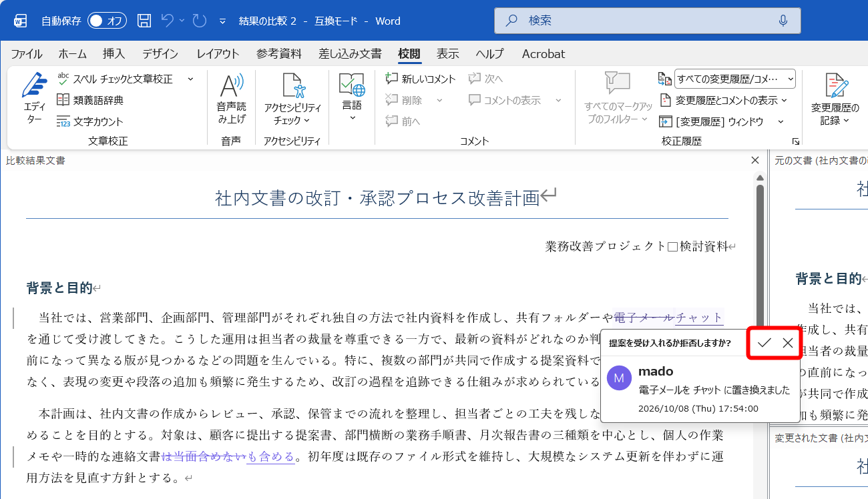Switch to the Mailings (差し込み文書) tab
Viewport: 868px width, 499px height.
(351, 54)
